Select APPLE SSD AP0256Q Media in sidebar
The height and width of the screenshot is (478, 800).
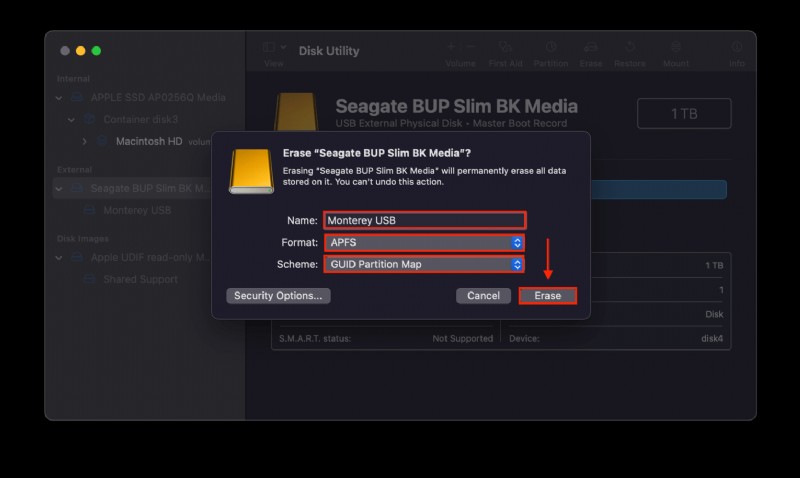point(158,97)
